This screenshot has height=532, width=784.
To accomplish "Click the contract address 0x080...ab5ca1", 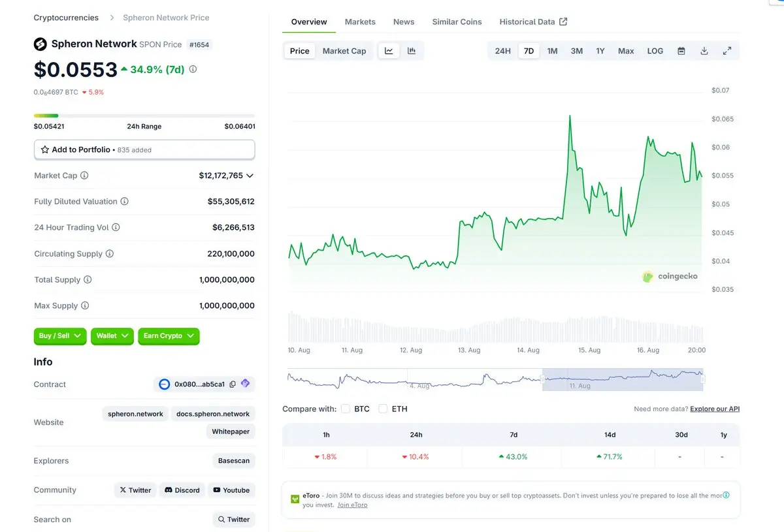I will [x=199, y=384].
